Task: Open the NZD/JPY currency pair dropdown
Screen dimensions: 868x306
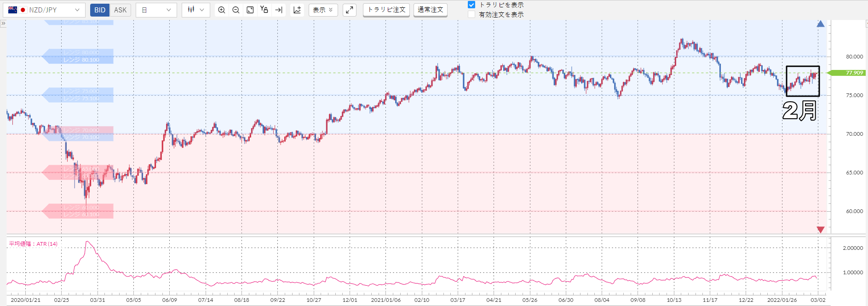Action: click(x=44, y=10)
